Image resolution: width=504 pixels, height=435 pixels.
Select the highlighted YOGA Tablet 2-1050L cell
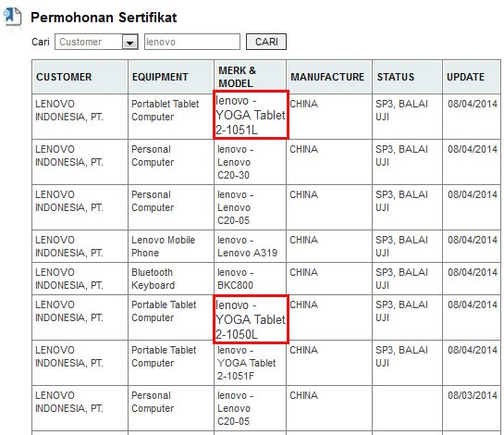pos(251,319)
